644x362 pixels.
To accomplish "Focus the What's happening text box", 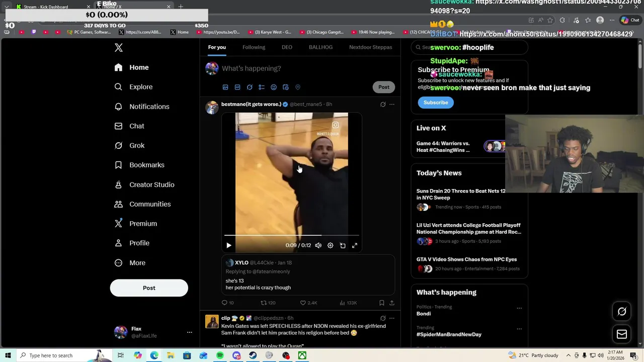I will tap(307, 68).
